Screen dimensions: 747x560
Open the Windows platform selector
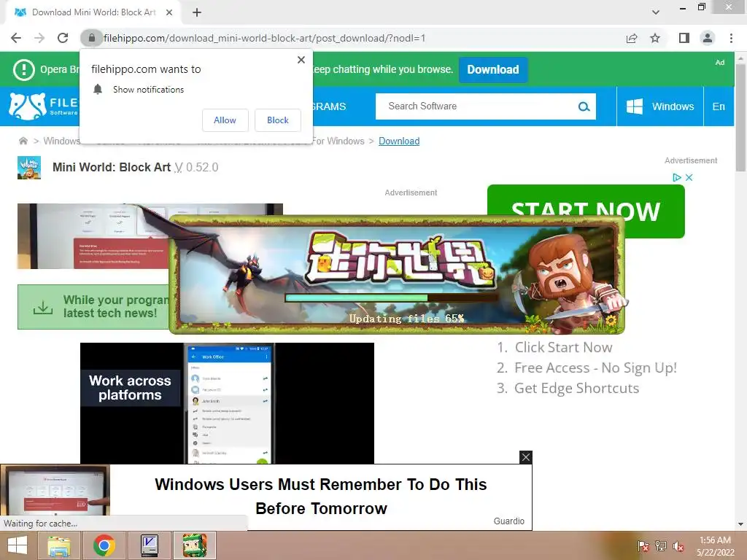pyautogui.click(x=659, y=106)
